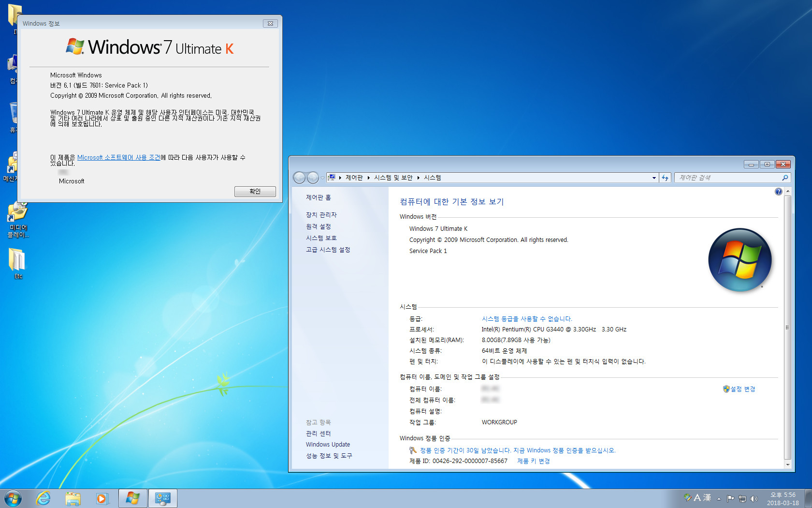
Task: Open 시스템 보호 link
Action: 321,238
